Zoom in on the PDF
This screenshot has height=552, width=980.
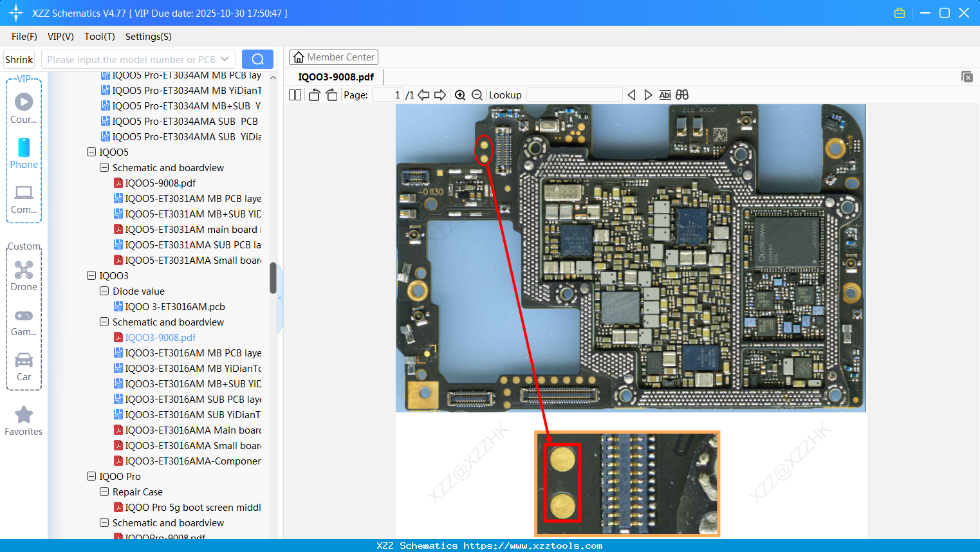[460, 95]
